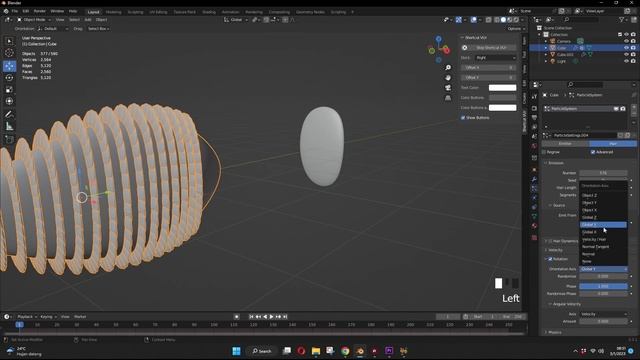Open the Modifiers wrench properties tab
Screen dimensions: 640x360
pyautogui.click(x=534, y=179)
